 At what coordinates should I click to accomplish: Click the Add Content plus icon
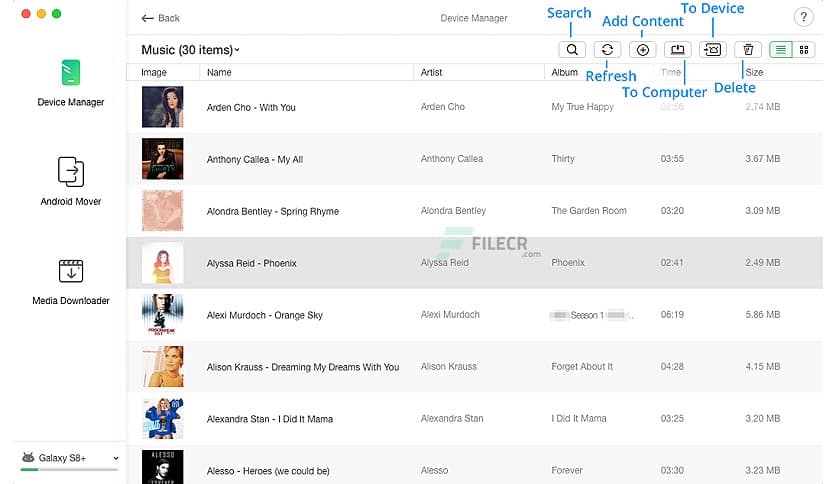coord(643,49)
